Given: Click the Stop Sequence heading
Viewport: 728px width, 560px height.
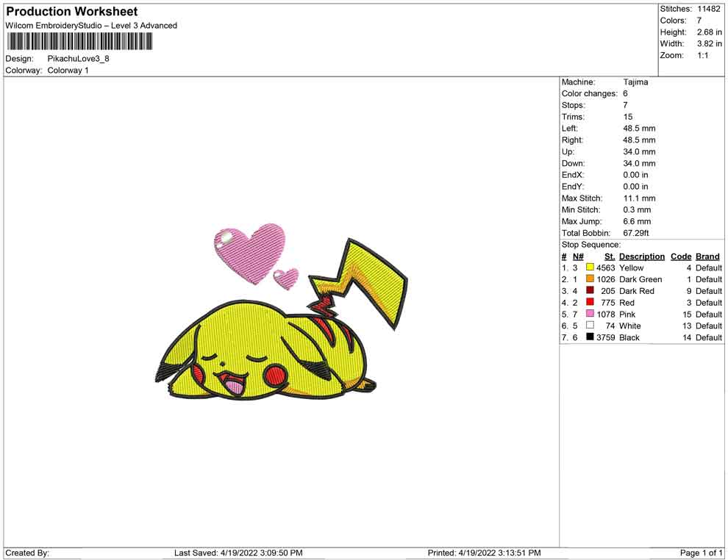Looking at the screenshot, I should coord(590,245).
